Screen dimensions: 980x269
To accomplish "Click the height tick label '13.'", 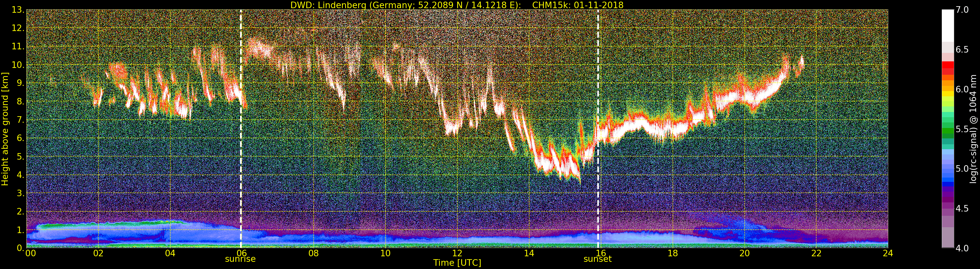I will [x=18, y=10].
